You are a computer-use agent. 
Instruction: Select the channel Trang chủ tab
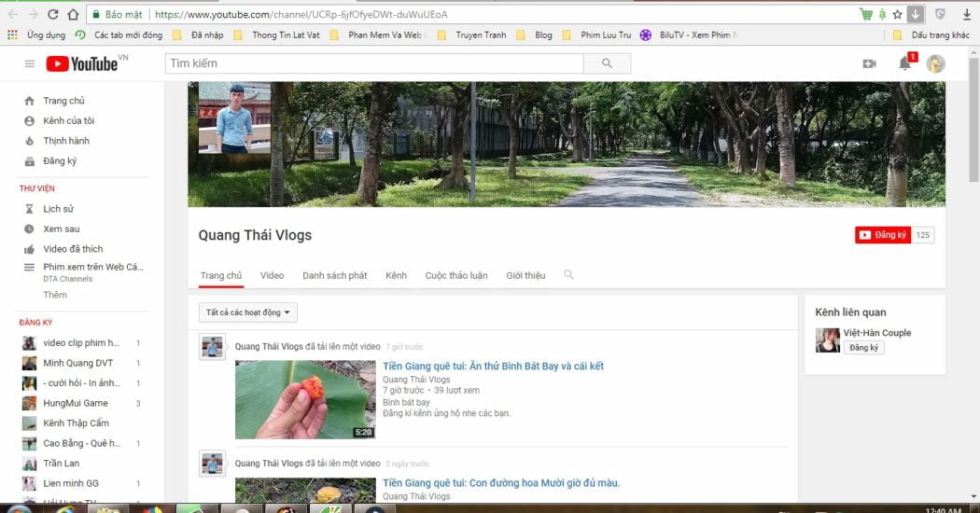pyautogui.click(x=221, y=275)
